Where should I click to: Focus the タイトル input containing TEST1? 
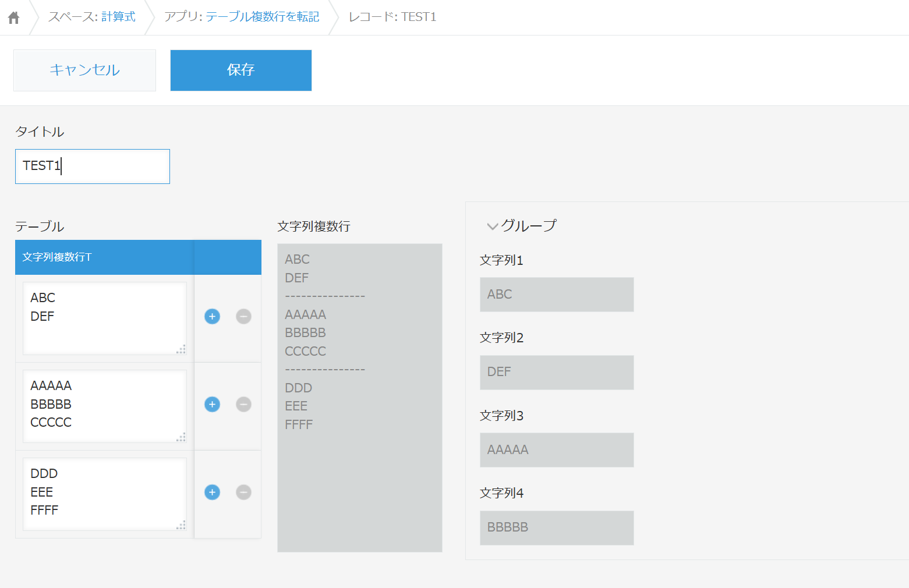tap(93, 167)
